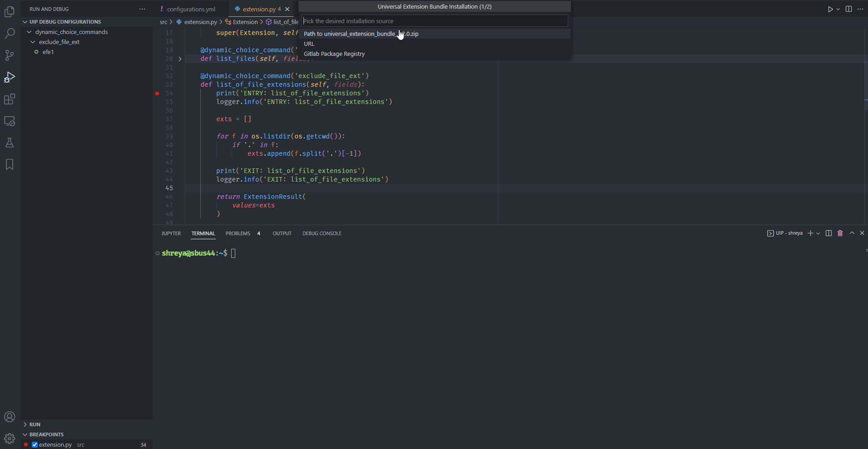Image resolution: width=868 pixels, height=449 pixels.
Task: Open Remote Explorer icon in activity bar
Action: click(x=10, y=121)
